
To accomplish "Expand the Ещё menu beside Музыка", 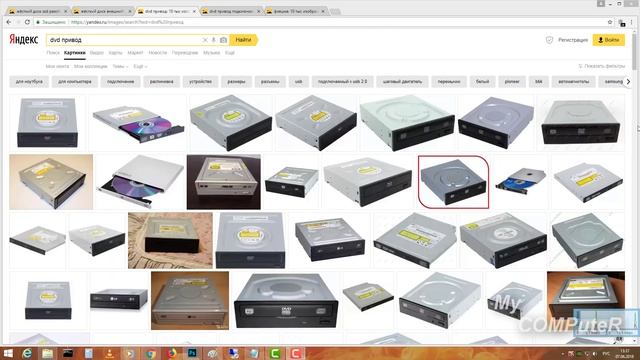I will click(230, 53).
